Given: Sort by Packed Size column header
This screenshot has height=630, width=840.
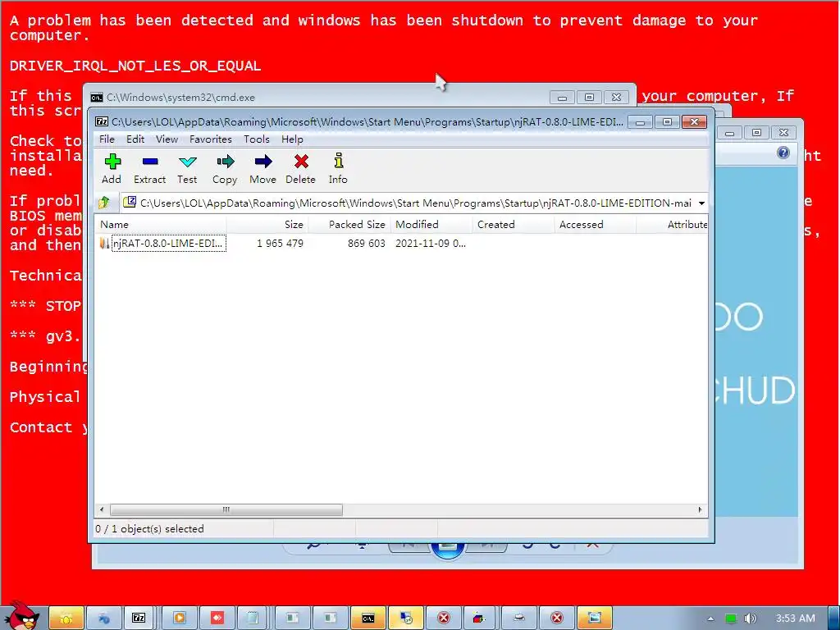Looking at the screenshot, I should coord(349,225).
